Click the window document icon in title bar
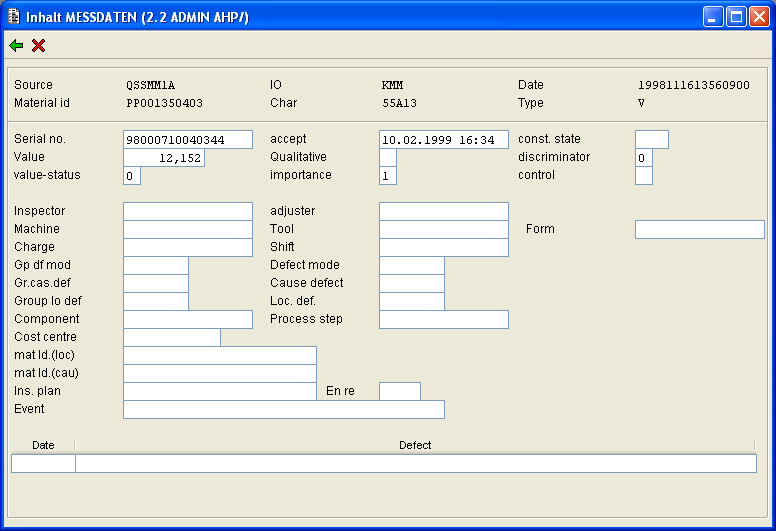This screenshot has height=531, width=776. click(14, 17)
